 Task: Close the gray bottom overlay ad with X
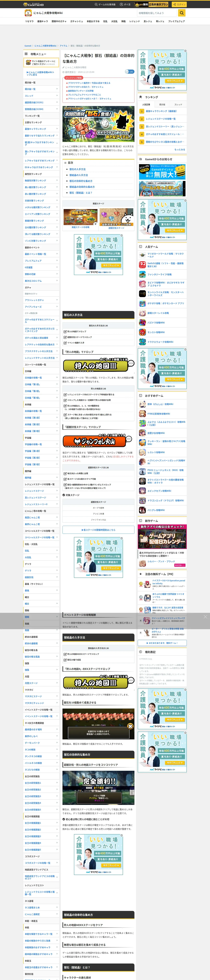pos(205,617)
